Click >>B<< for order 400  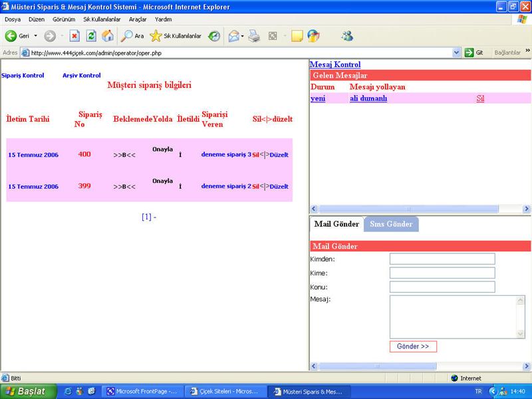(124, 155)
